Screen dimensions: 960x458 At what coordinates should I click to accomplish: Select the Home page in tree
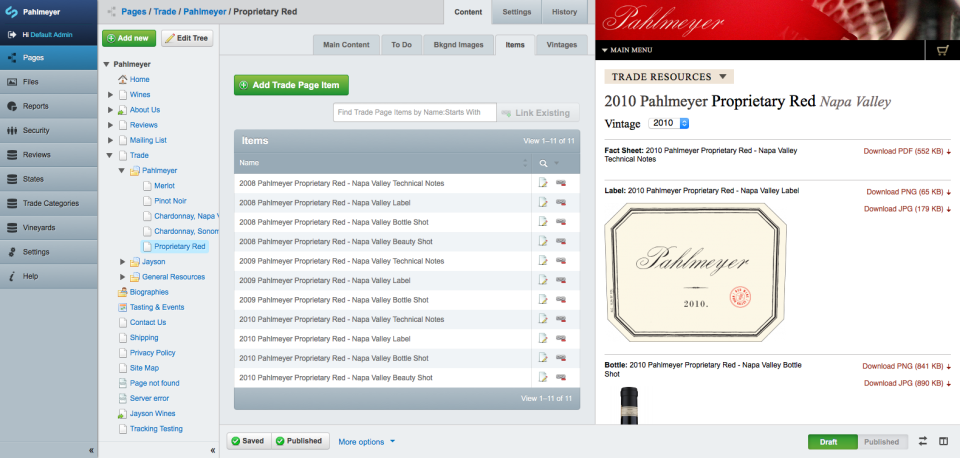pyautogui.click(x=139, y=80)
